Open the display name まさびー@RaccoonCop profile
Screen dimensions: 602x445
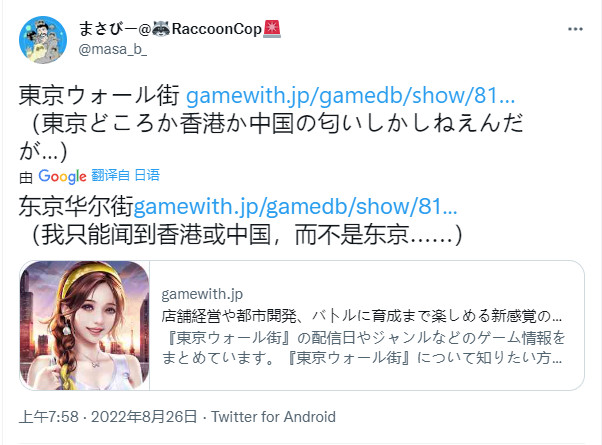point(180,29)
